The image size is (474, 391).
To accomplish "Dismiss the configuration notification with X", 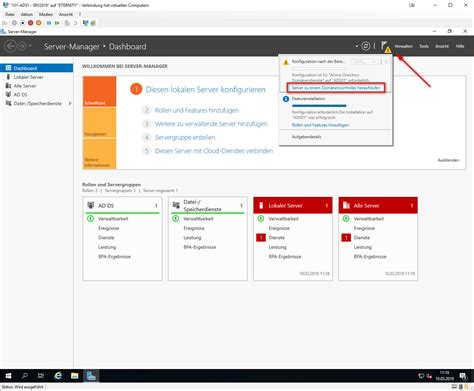I will (386, 62).
